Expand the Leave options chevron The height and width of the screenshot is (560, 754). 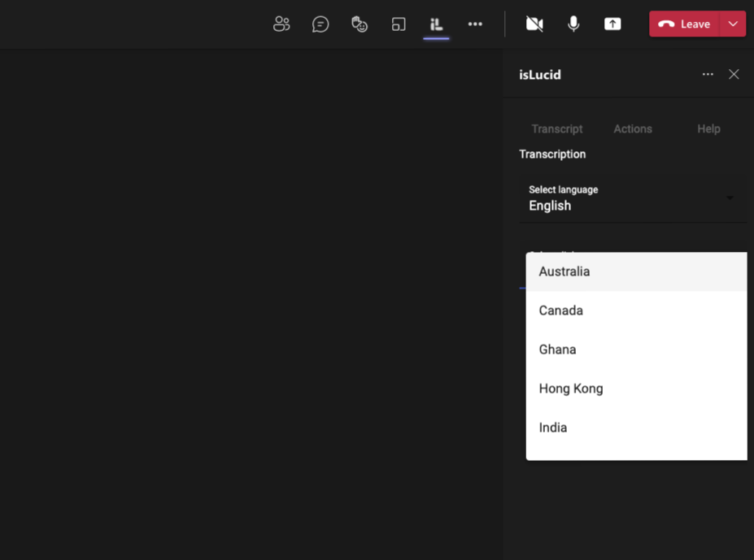click(x=733, y=24)
